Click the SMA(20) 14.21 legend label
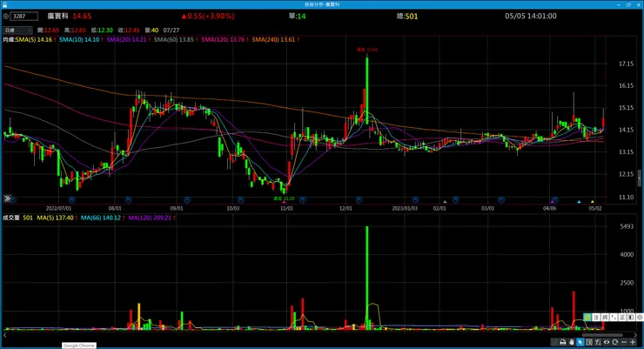This screenshot has height=349, width=644. click(126, 39)
